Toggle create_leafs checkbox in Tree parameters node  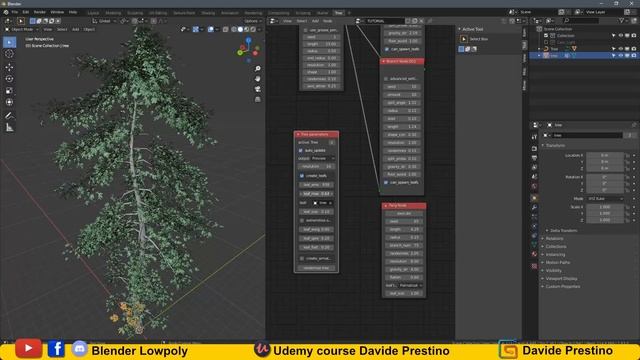[x=302, y=176]
